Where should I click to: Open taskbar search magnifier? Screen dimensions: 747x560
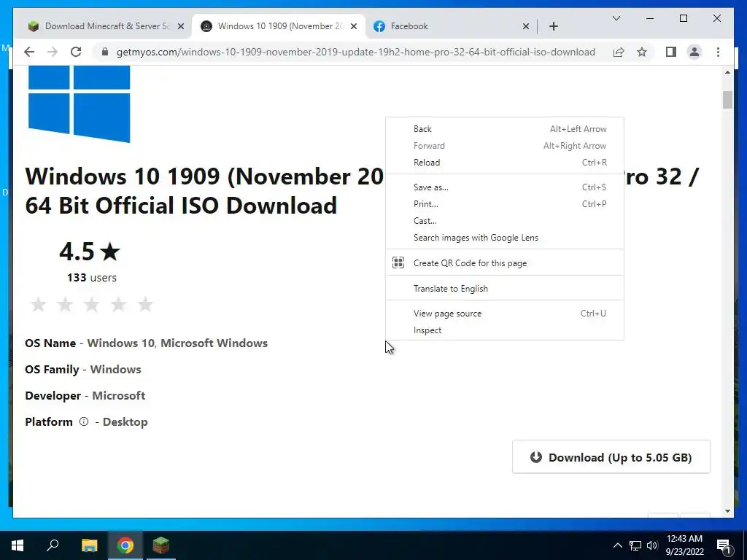[53, 545]
